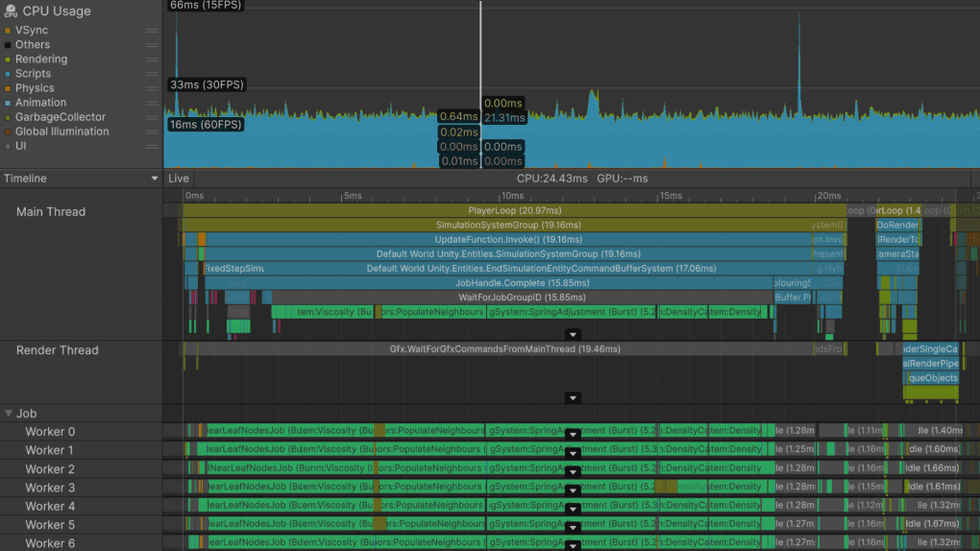Expand the Main Thread track with its arrow
This screenshot has height=551, width=980.
573,334
